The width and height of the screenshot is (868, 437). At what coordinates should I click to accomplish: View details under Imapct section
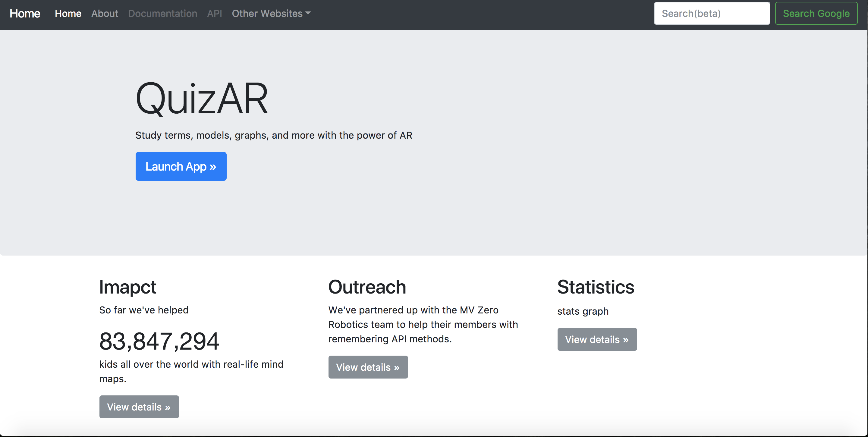(139, 407)
